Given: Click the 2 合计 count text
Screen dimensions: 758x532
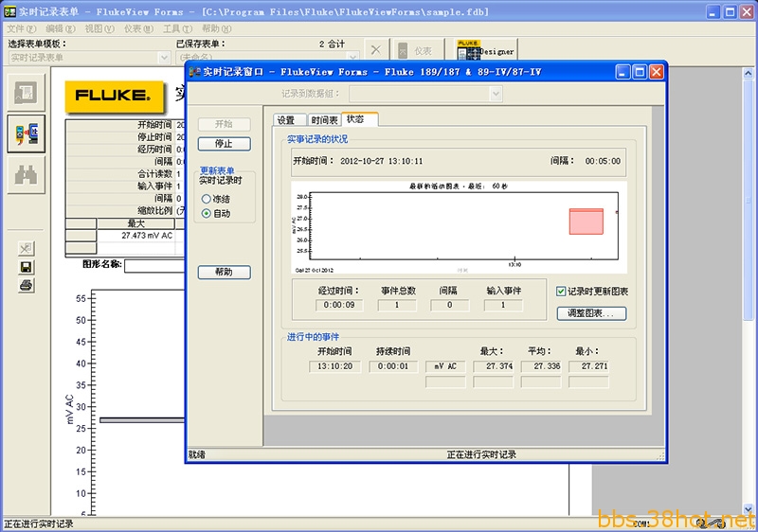Looking at the screenshot, I should point(333,44).
